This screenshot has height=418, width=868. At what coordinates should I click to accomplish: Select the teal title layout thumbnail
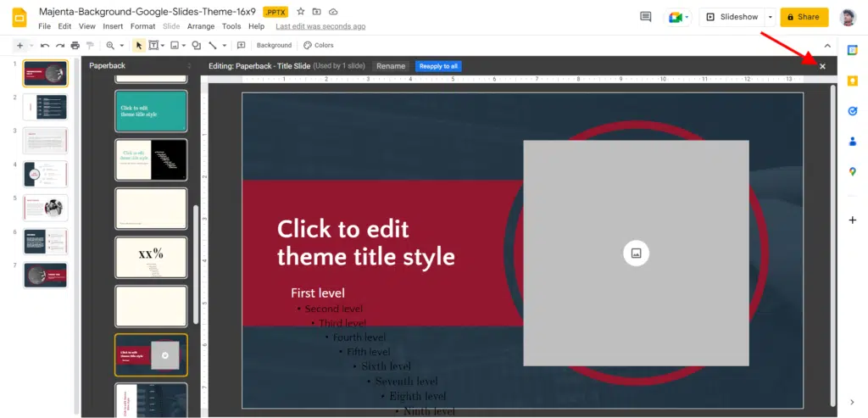click(151, 111)
